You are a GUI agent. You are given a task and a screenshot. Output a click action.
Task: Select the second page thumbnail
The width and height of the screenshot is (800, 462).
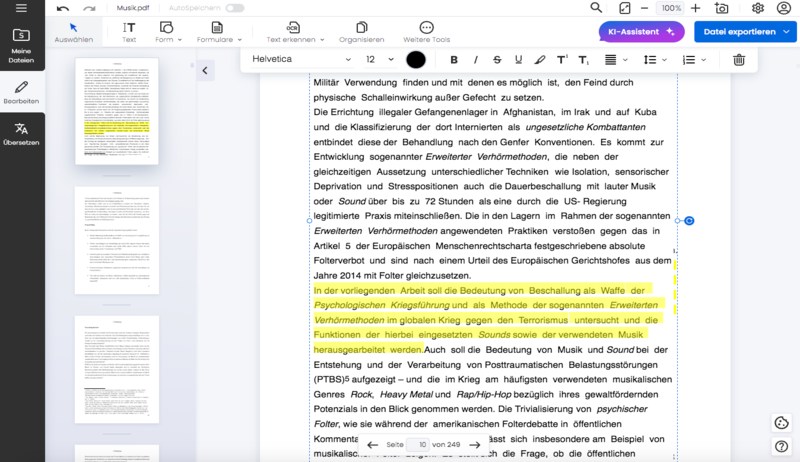point(117,240)
